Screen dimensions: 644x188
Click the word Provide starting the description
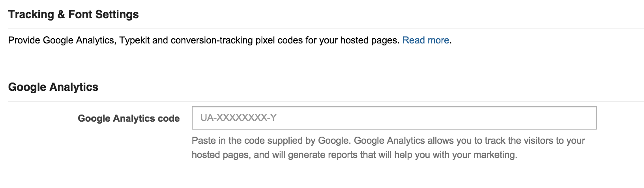point(24,40)
